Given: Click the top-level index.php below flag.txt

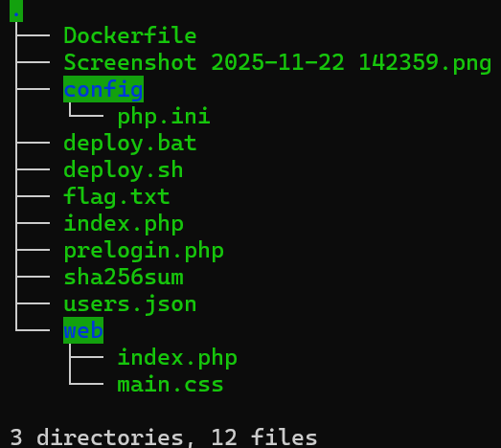Looking at the screenshot, I should tap(124, 224).
